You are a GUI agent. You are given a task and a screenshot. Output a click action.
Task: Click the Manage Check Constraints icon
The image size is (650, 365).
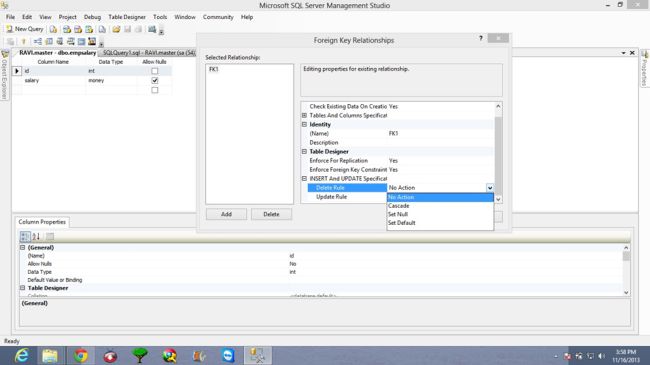81,41
